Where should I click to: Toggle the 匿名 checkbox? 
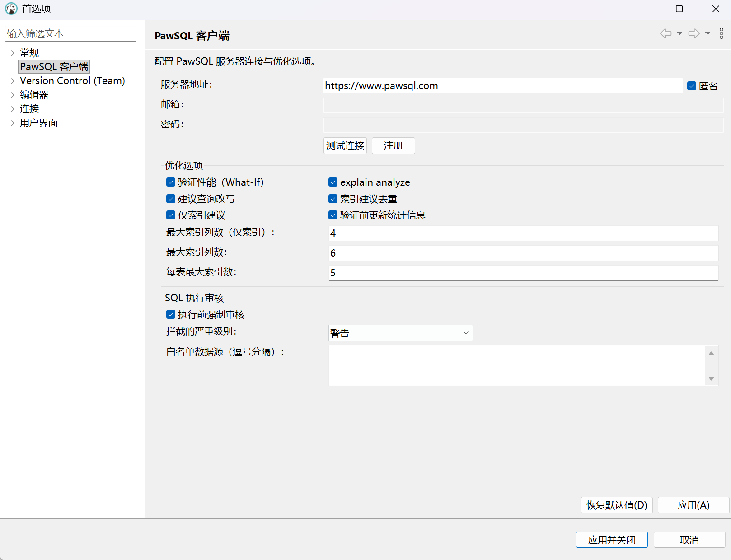692,86
